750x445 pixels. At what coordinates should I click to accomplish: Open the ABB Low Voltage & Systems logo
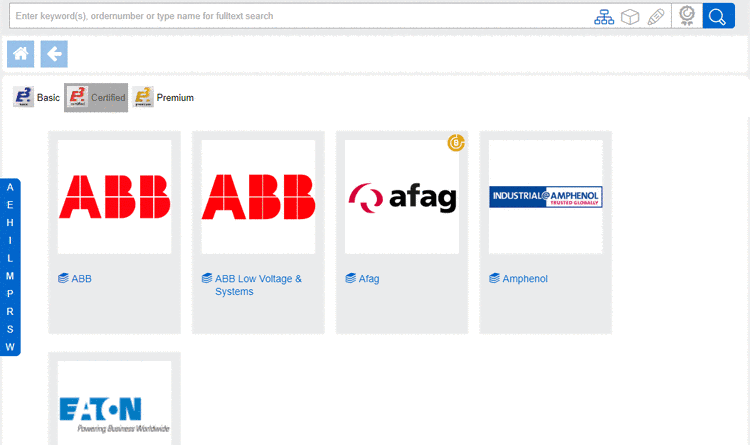[x=258, y=197]
